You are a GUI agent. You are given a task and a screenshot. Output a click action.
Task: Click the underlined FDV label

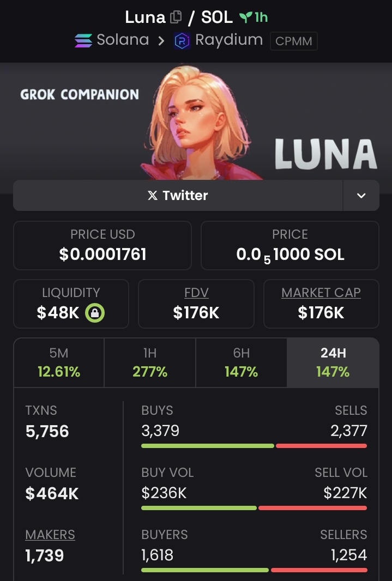click(x=196, y=293)
